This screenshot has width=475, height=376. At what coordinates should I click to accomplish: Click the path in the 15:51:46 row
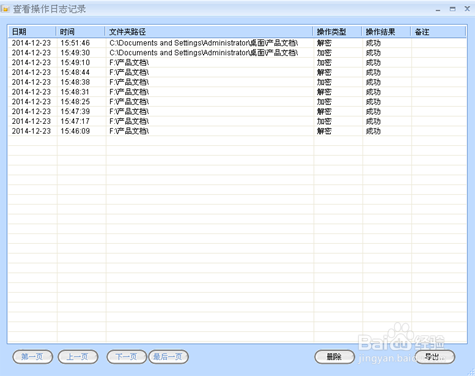[204, 43]
